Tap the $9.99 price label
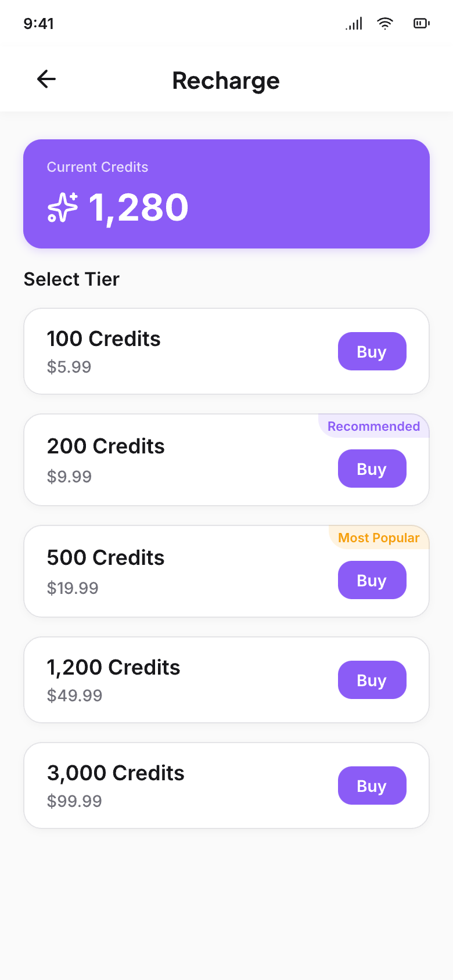Screen dimensions: 453x980 (69, 477)
